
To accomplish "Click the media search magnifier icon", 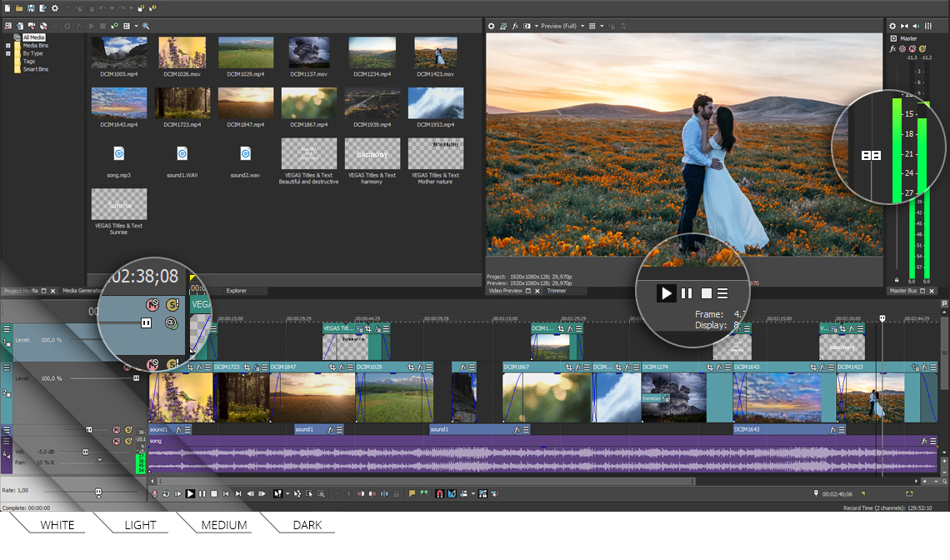I will (x=147, y=26).
